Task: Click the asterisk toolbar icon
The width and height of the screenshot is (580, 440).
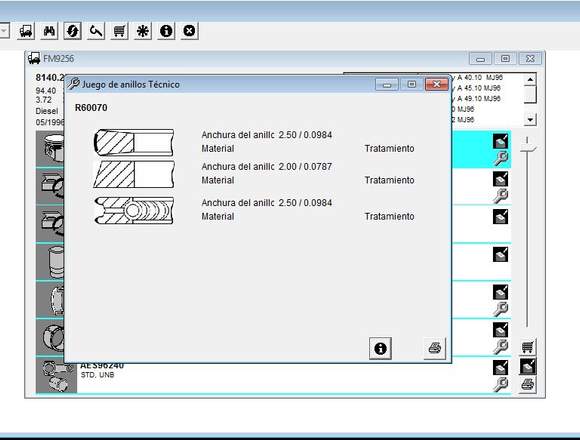Action: click(x=142, y=31)
